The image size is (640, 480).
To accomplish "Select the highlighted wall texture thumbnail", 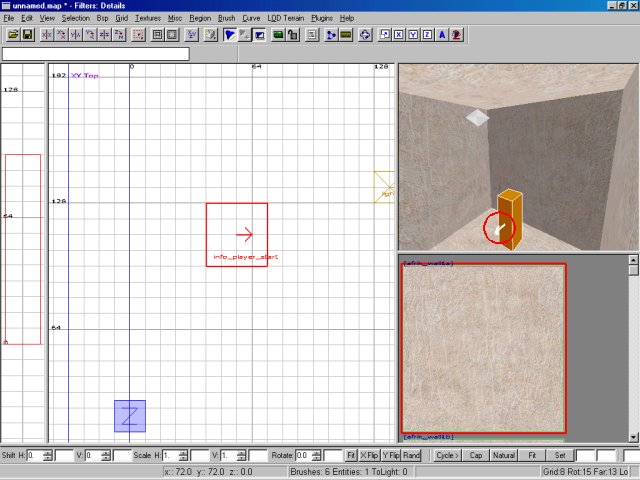I will coord(483,348).
